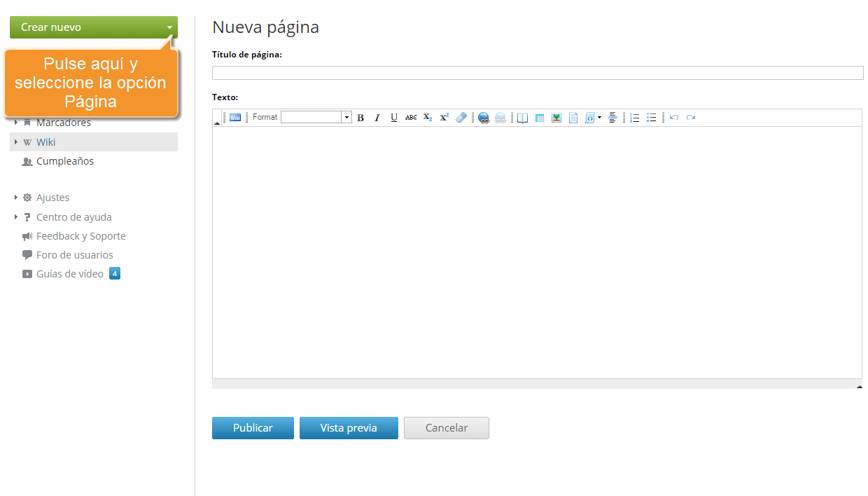Click the editor resize handle at bottom right
Viewport: 868px width, 496px height.
point(859,386)
